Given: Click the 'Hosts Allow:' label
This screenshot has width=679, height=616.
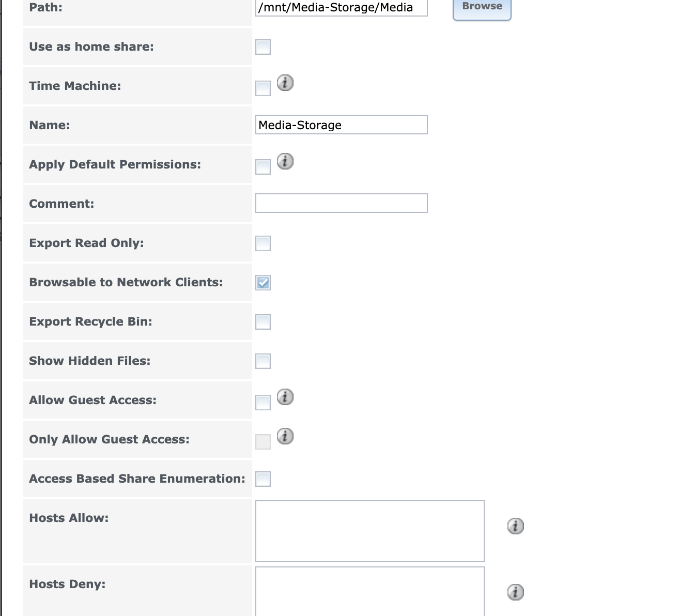Looking at the screenshot, I should 69,518.
